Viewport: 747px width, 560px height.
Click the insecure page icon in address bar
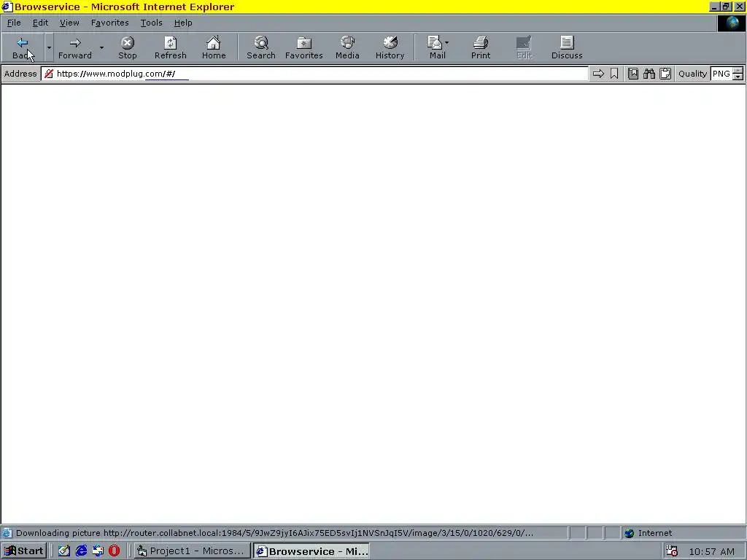[x=49, y=74]
